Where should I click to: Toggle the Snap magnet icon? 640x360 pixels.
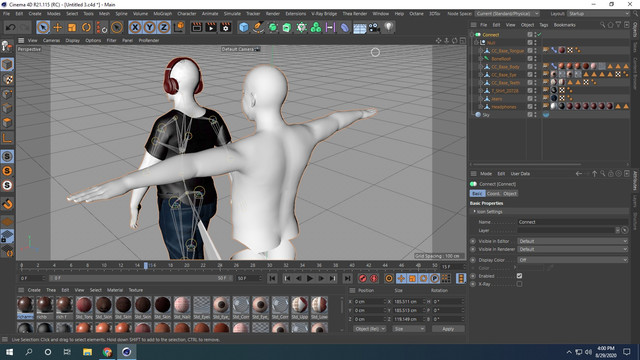coord(7,204)
